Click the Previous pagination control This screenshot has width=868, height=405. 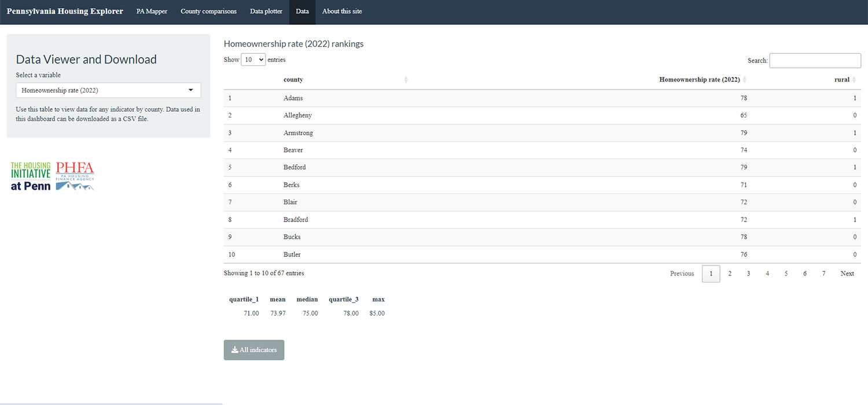(682, 273)
